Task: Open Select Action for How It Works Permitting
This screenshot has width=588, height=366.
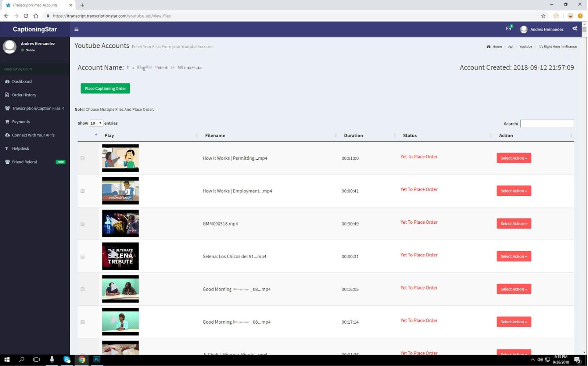Action: (514, 158)
